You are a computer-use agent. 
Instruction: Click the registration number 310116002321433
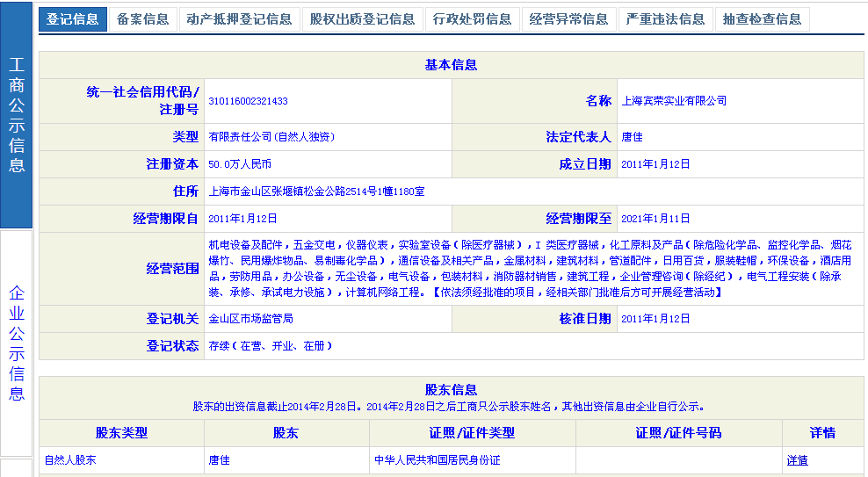[248, 102]
